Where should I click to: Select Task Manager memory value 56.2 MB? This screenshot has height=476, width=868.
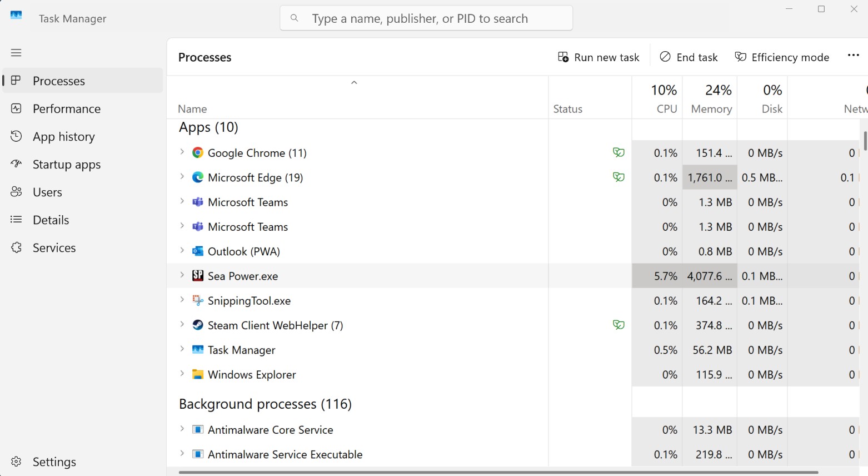point(712,350)
